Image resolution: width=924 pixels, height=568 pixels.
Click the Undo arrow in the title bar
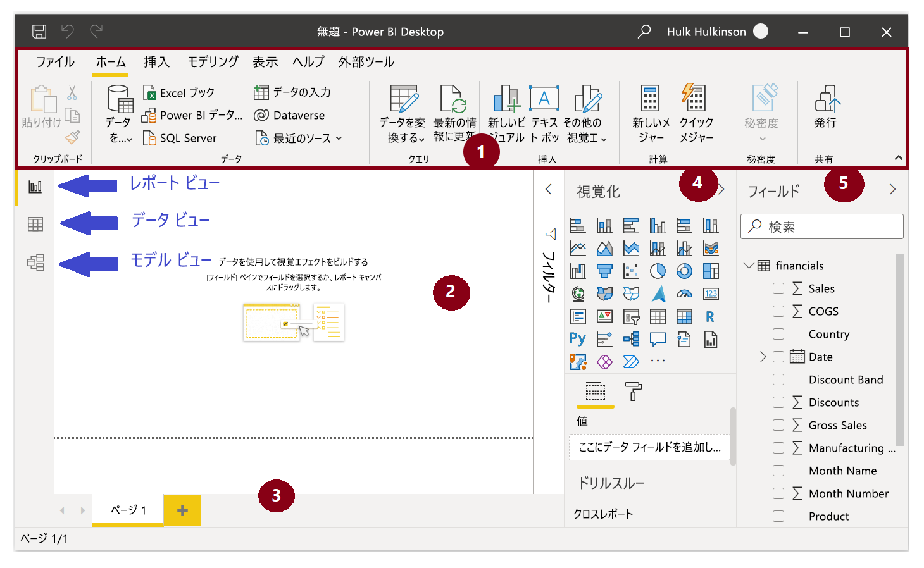pos(68,31)
